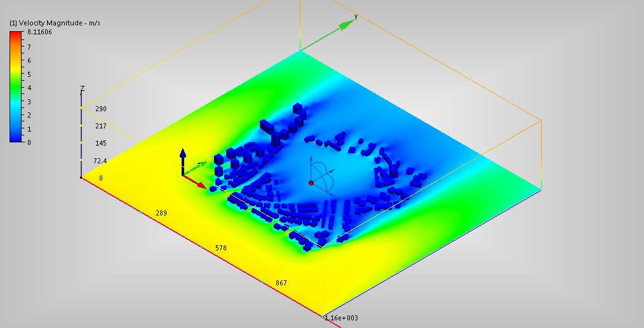Viewport: 644px width, 328px height.
Task: Click legend tick value 2
Action: pyautogui.click(x=29, y=115)
